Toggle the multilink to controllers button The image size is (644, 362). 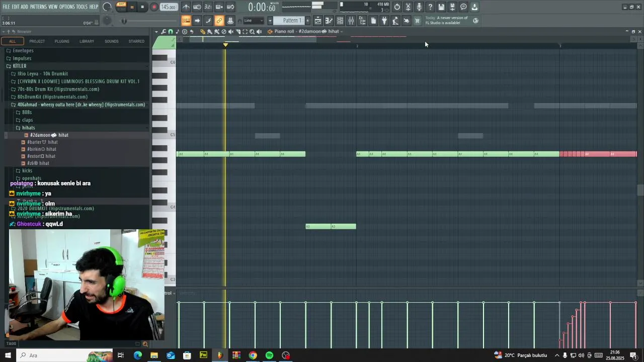pyautogui.click(x=219, y=21)
